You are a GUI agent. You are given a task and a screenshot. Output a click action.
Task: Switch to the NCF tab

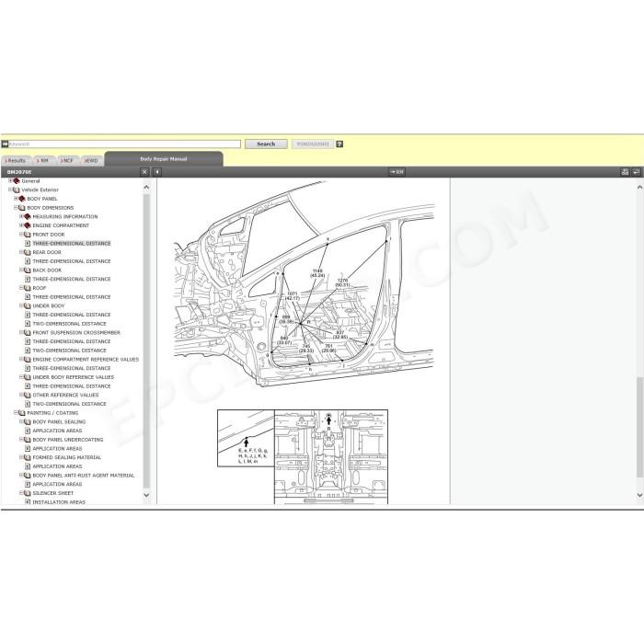pos(66,161)
